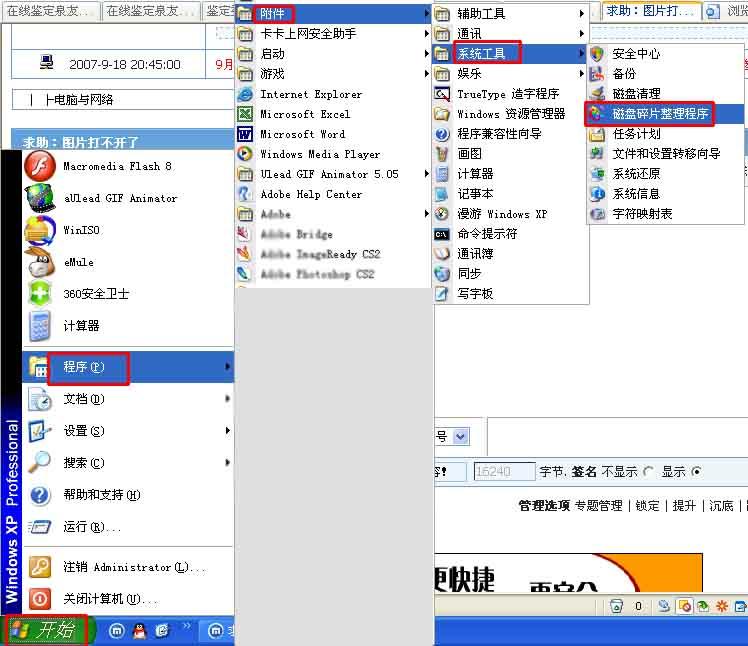Click 锁定 management link

pos(647,506)
